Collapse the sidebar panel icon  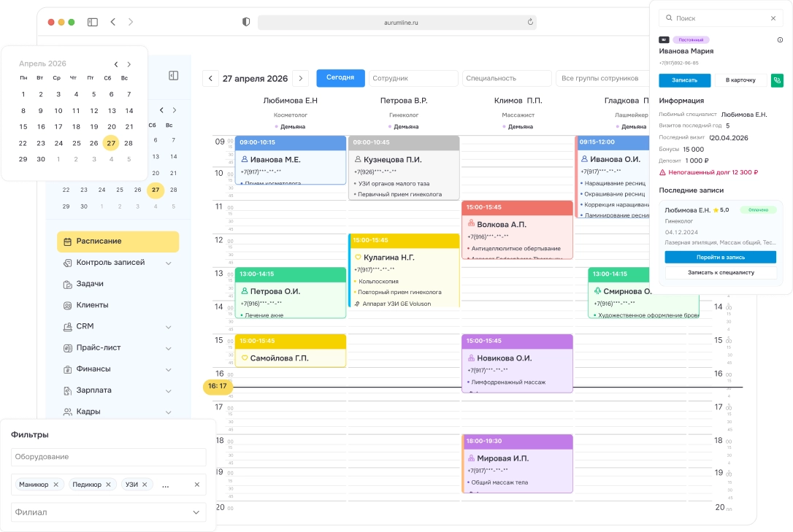tap(173, 75)
